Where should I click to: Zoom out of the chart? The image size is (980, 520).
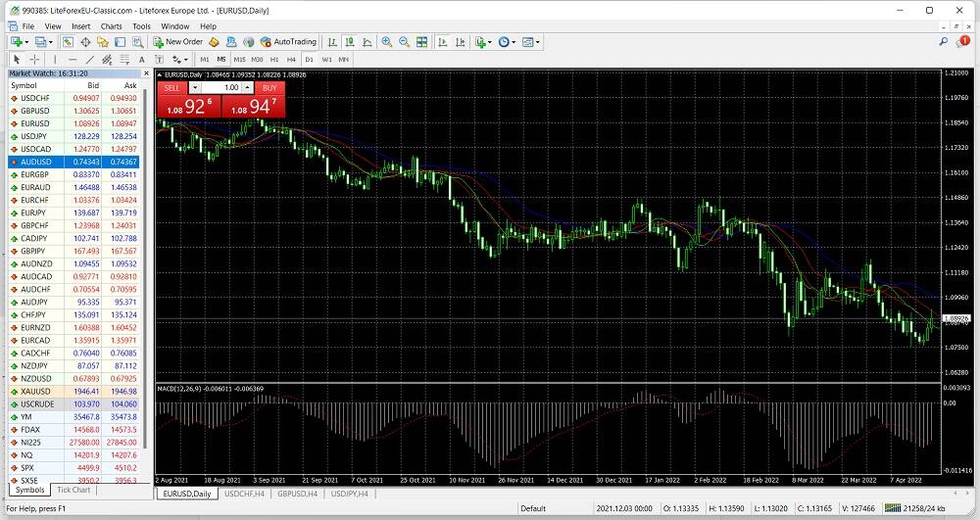pyautogui.click(x=405, y=42)
